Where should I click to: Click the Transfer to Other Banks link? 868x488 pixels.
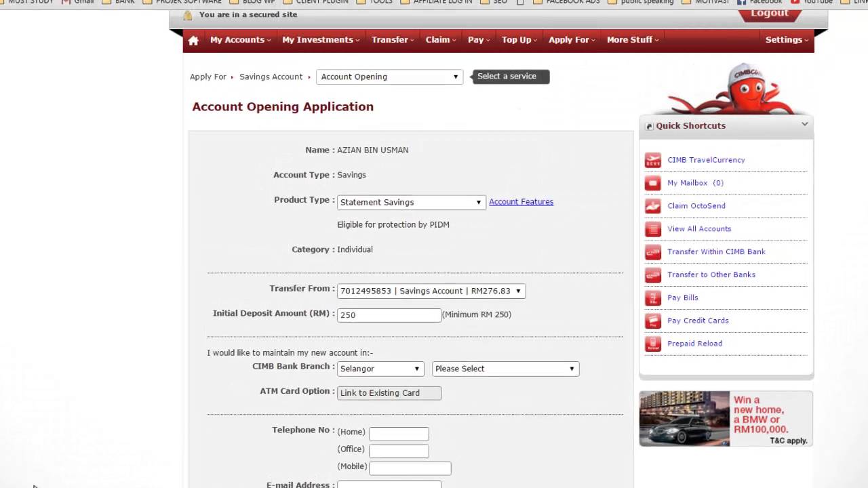coord(711,275)
